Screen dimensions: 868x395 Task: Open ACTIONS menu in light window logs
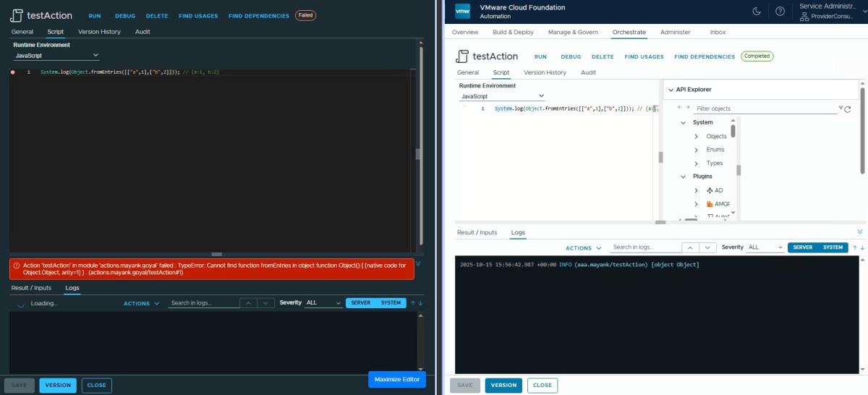(x=583, y=248)
